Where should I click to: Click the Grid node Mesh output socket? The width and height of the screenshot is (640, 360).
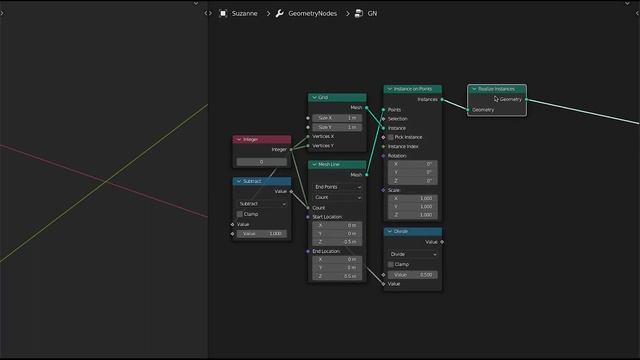click(367, 108)
